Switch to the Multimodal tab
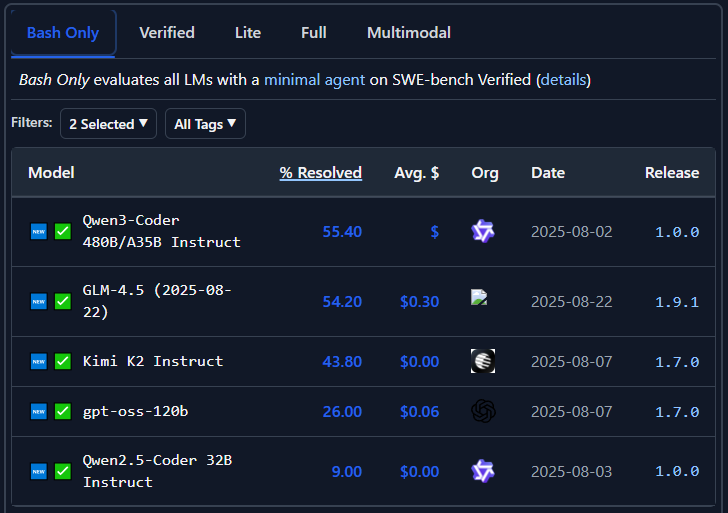This screenshot has height=513, width=728. tap(408, 33)
